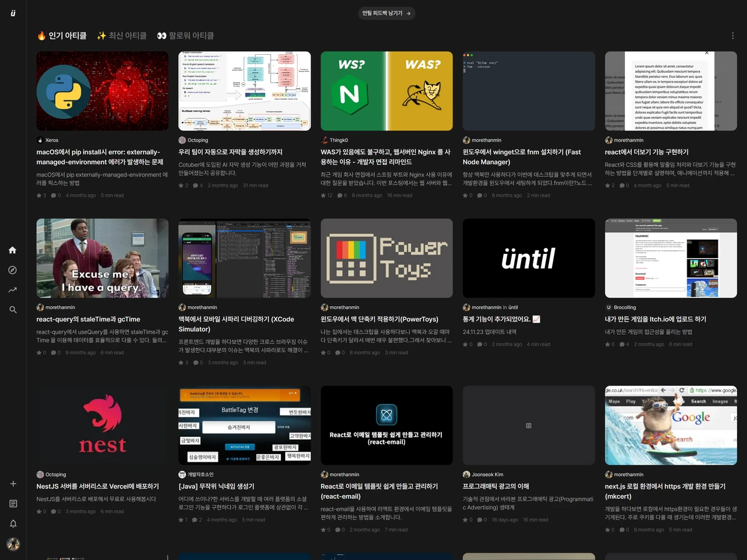This screenshot has height=560, width=747.
Task: Open the react-email dark thumbnail
Action: 387,425
